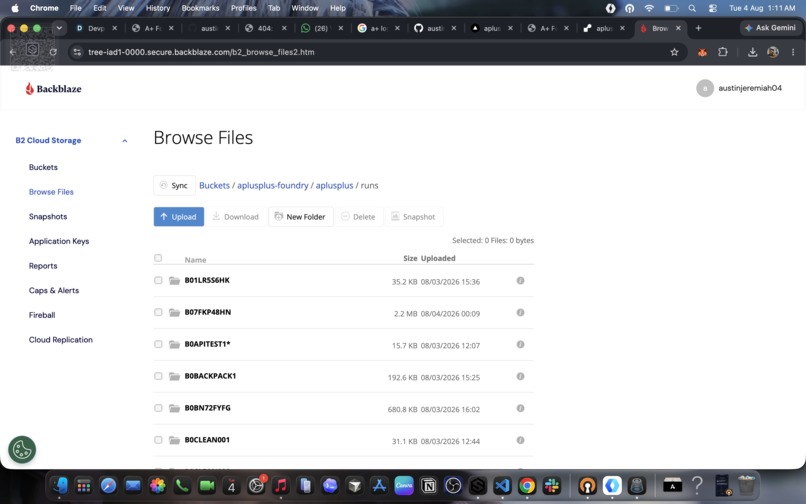The image size is (806, 504).
Task: View site information icon in address bar
Action: click(77, 52)
